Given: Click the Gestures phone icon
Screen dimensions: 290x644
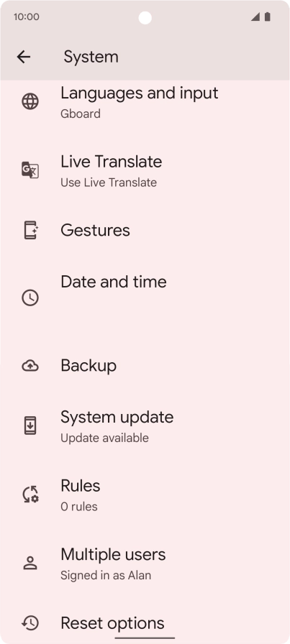Looking at the screenshot, I should coord(30,230).
